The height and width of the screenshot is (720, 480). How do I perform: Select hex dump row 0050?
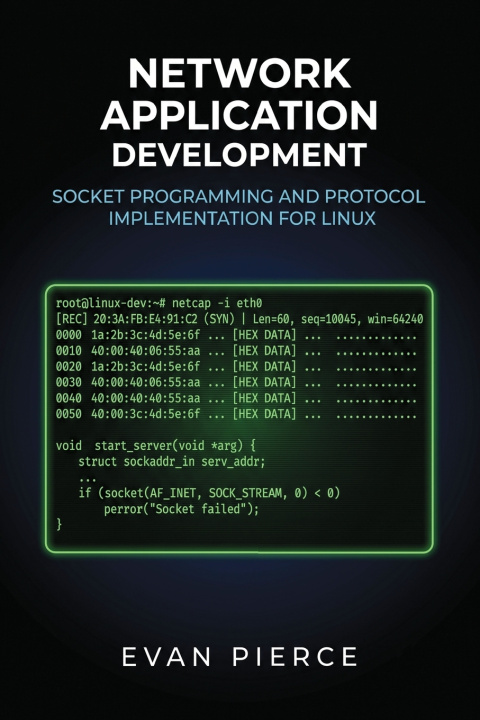coord(236,414)
